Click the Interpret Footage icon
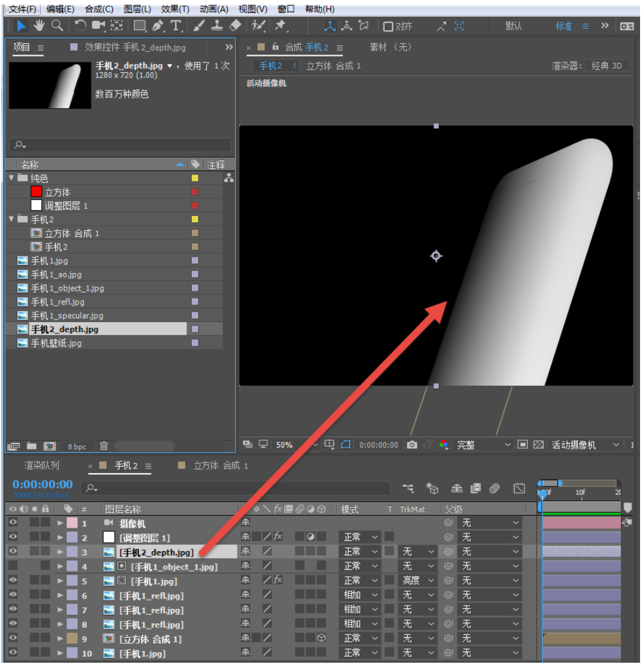644x666 pixels. point(13,446)
